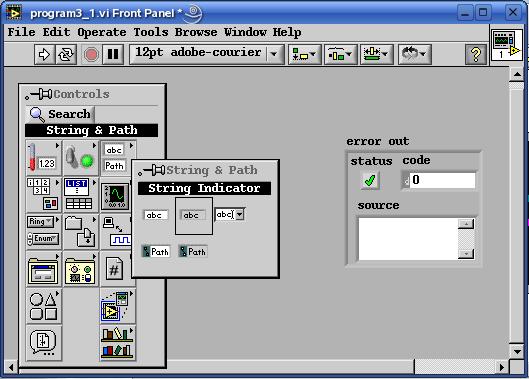Toggle the error out status indicator
Viewport: 529px width, 379px height.
(370, 181)
